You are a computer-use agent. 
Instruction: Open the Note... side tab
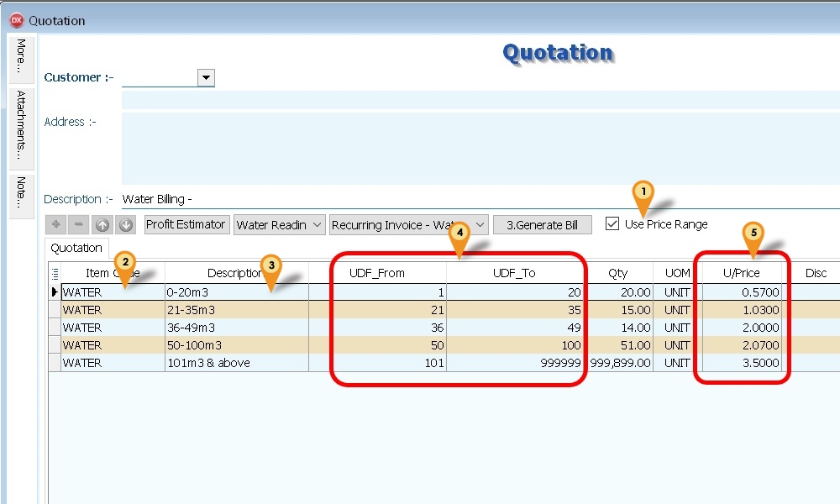(21, 193)
